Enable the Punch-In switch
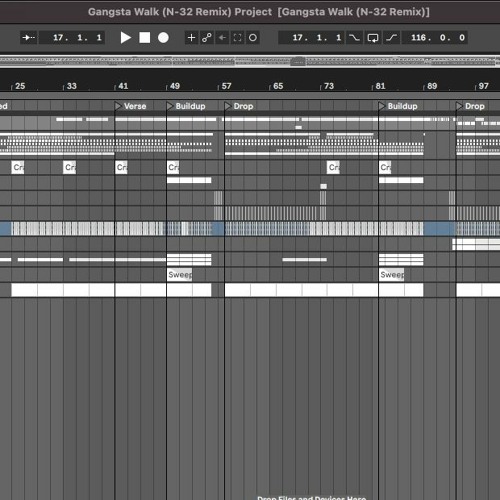The image size is (500, 500). pyautogui.click(x=354, y=38)
